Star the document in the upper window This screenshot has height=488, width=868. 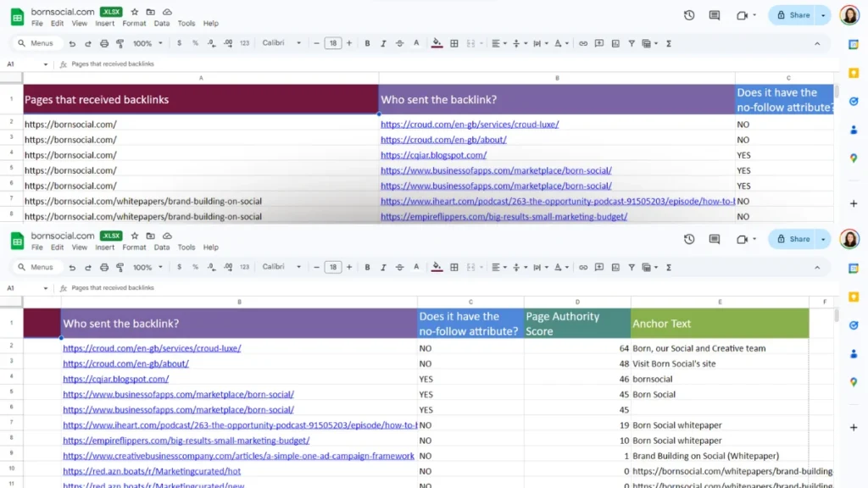[x=134, y=12]
